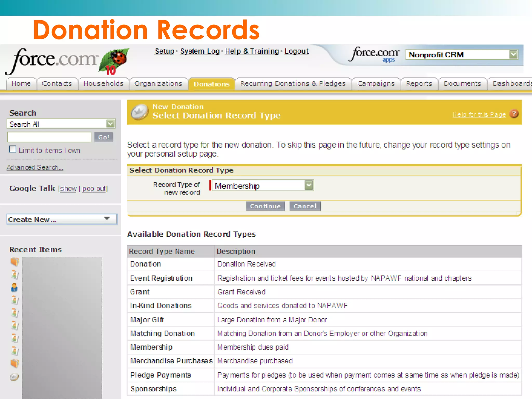This screenshot has width=532, height=399.
Task: Open Help & Training link
Action: [x=252, y=51]
